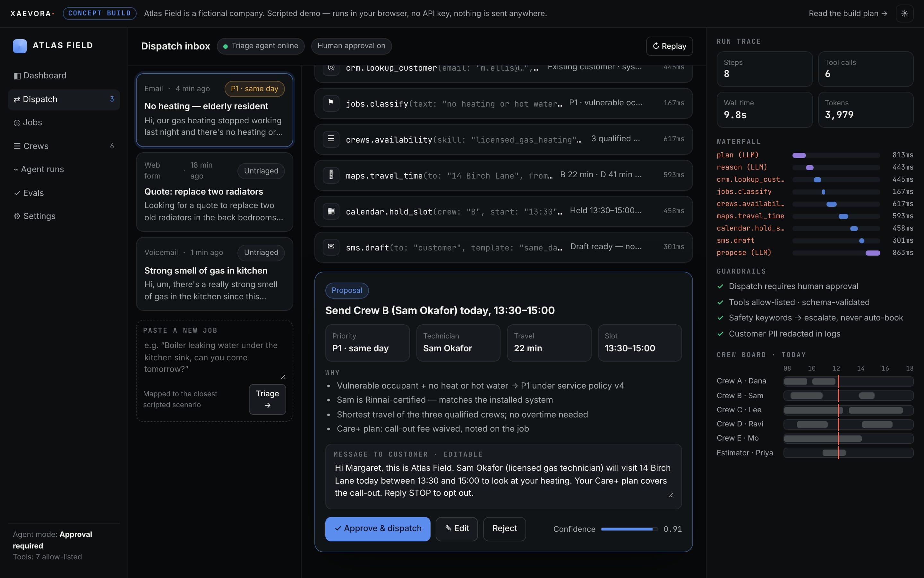
Task: Open Dashboard in the sidebar
Action: [64, 76]
